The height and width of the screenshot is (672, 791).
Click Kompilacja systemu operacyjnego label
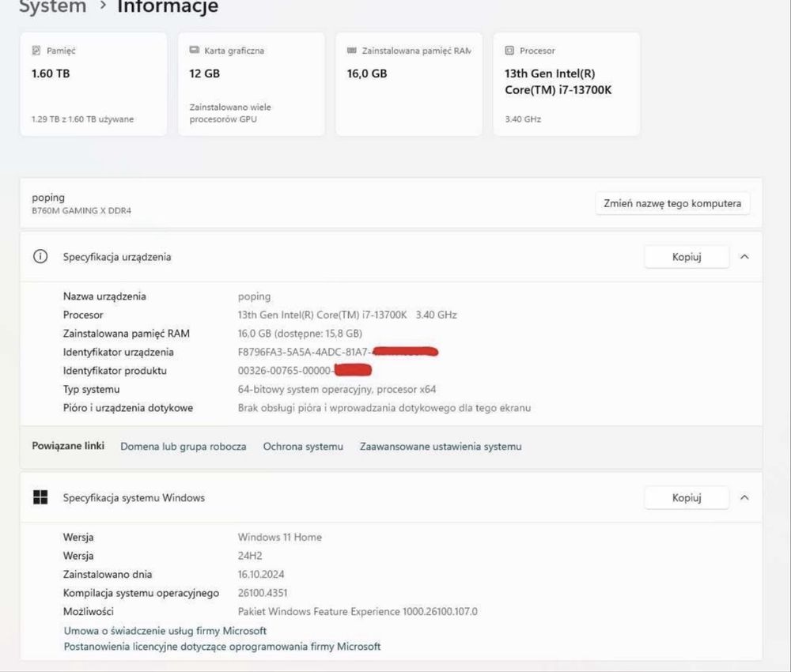(x=141, y=594)
